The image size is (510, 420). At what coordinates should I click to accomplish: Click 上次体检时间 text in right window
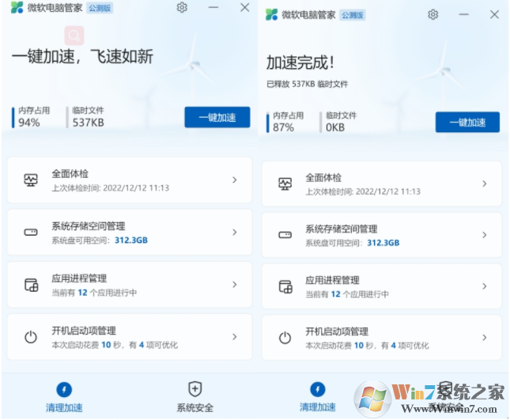pos(363,191)
